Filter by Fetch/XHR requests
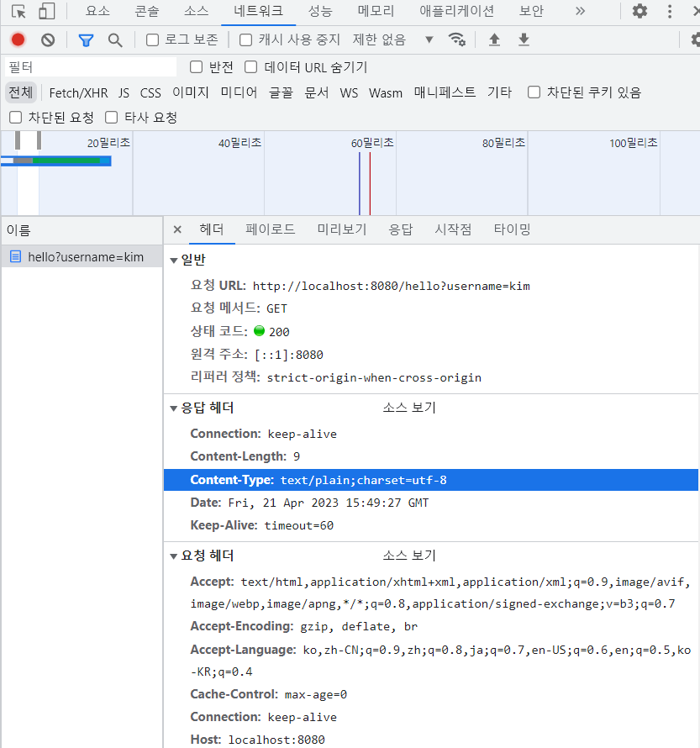The image size is (700, 748). coord(78,92)
